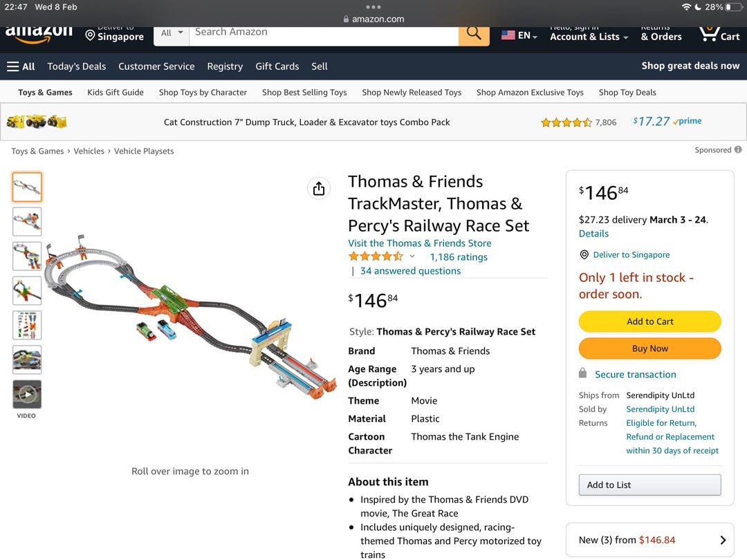Screen dimensions: 747x560
Task: Switch to Kids Gift Guide category
Action: pos(115,92)
